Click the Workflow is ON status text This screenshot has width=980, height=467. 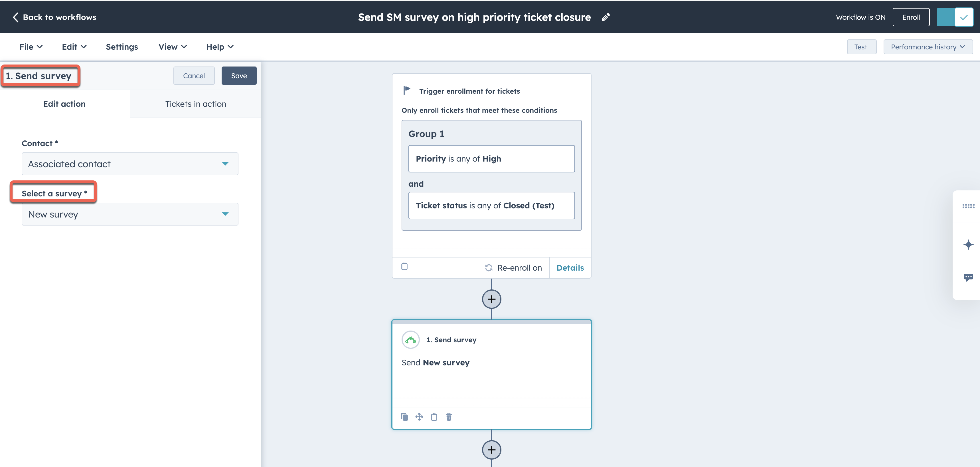click(x=860, y=17)
